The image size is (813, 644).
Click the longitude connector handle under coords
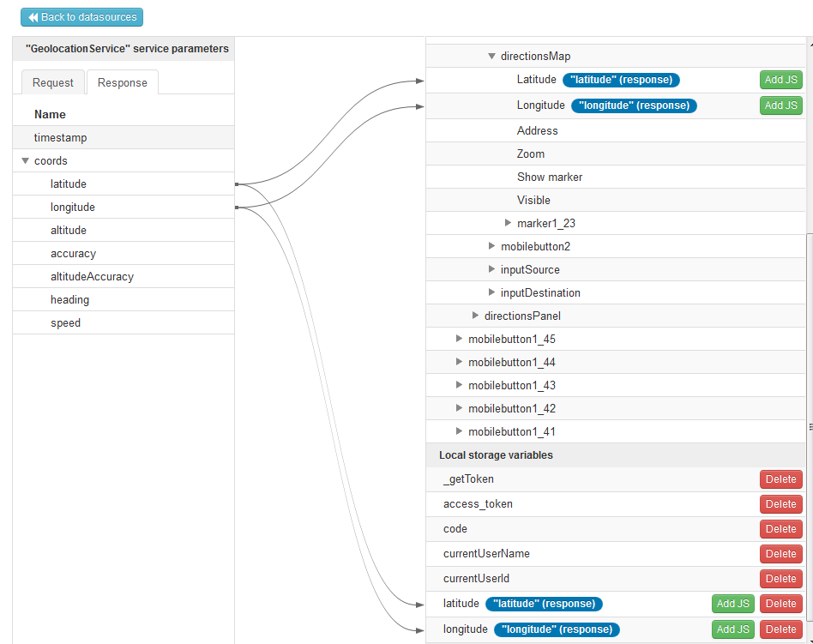[x=236, y=207]
